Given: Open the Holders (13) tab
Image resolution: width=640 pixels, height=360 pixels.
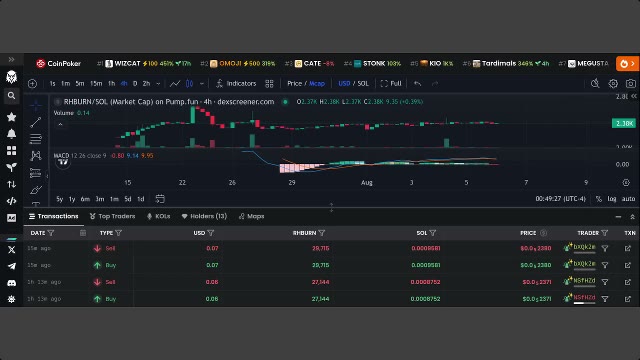Looking at the screenshot, I should pos(204,216).
